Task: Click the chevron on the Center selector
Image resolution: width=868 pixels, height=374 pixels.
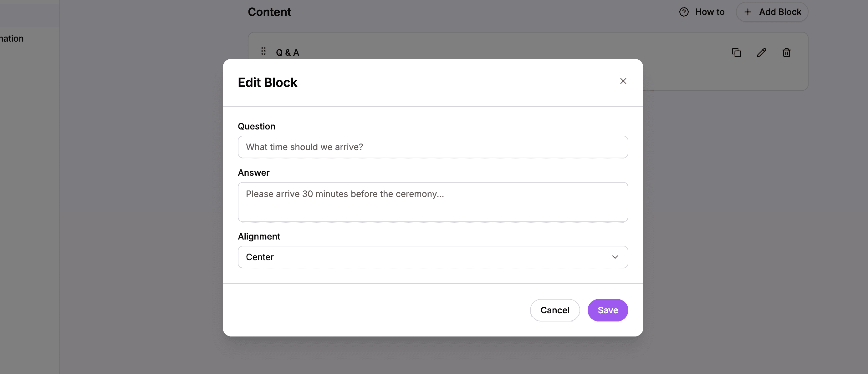Action: point(615,257)
